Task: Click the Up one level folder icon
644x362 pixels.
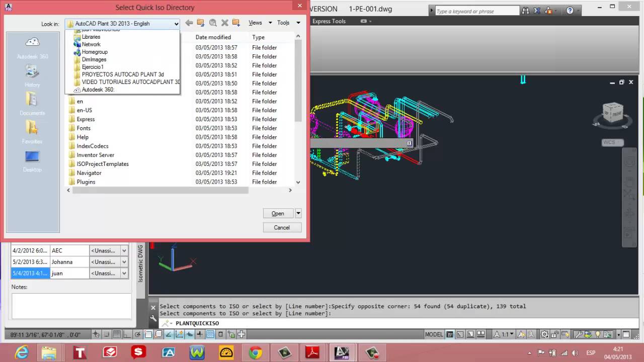Action: (x=201, y=23)
